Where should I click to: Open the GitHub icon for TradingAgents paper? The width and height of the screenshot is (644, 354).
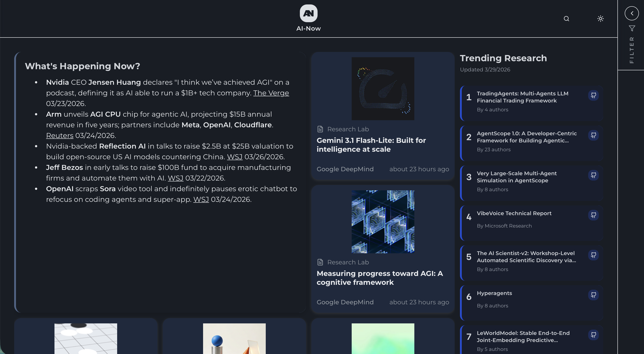(594, 95)
